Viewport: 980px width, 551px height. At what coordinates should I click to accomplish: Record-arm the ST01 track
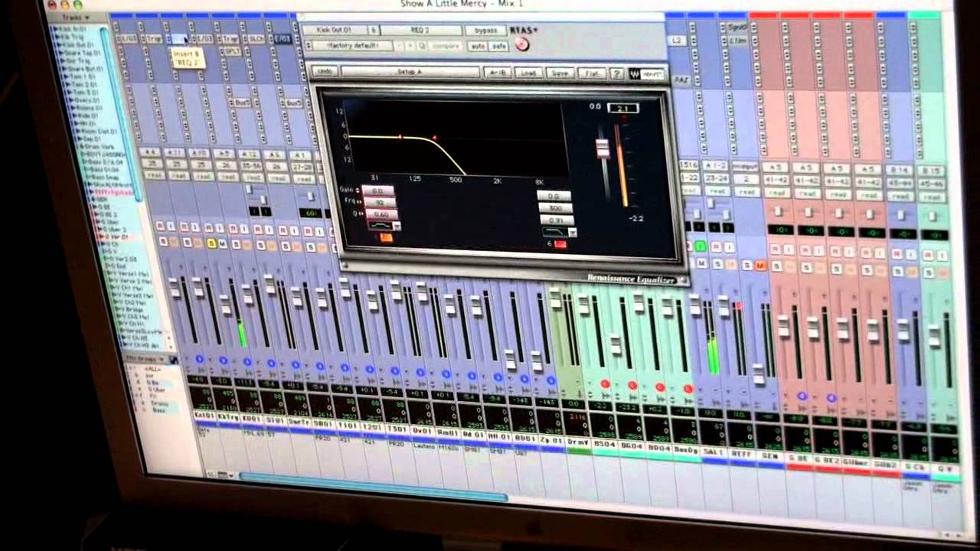click(234, 229)
